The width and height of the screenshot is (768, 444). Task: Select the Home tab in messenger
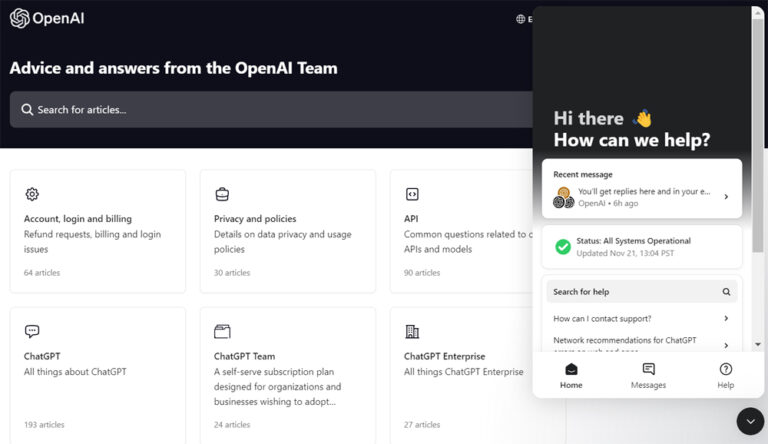[x=571, y=376]
